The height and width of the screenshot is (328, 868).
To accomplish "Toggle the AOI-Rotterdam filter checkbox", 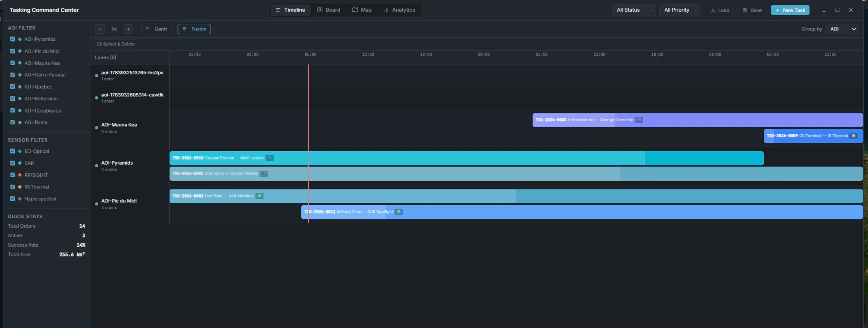I will click(13, 99).
